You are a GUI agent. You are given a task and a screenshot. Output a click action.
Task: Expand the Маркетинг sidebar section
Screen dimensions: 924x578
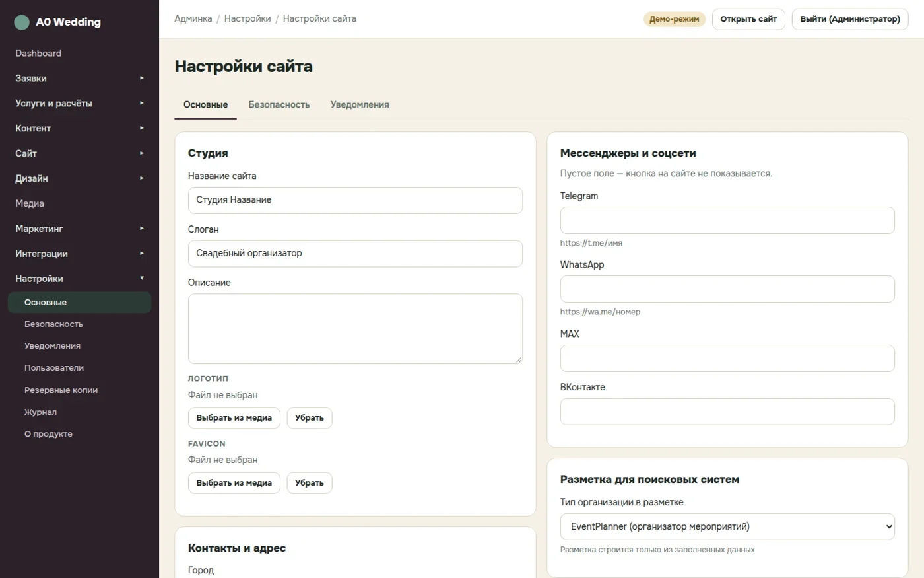coord(79,229)
